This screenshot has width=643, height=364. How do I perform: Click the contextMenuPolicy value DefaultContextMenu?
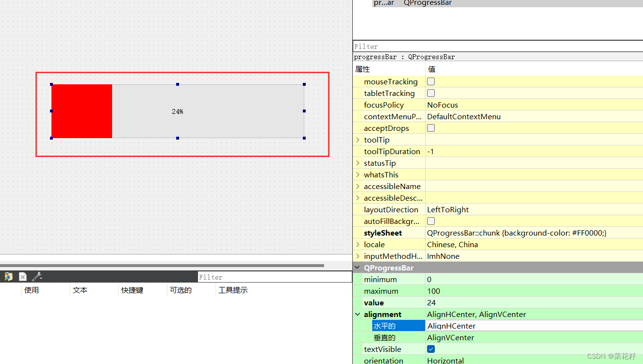pyautogui.click(x=464, y=116)
